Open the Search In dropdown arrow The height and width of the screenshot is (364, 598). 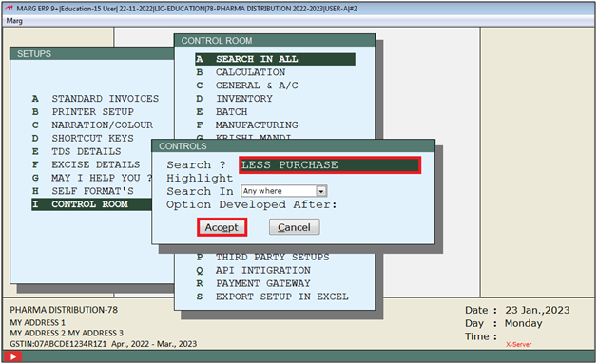(321, 191)
